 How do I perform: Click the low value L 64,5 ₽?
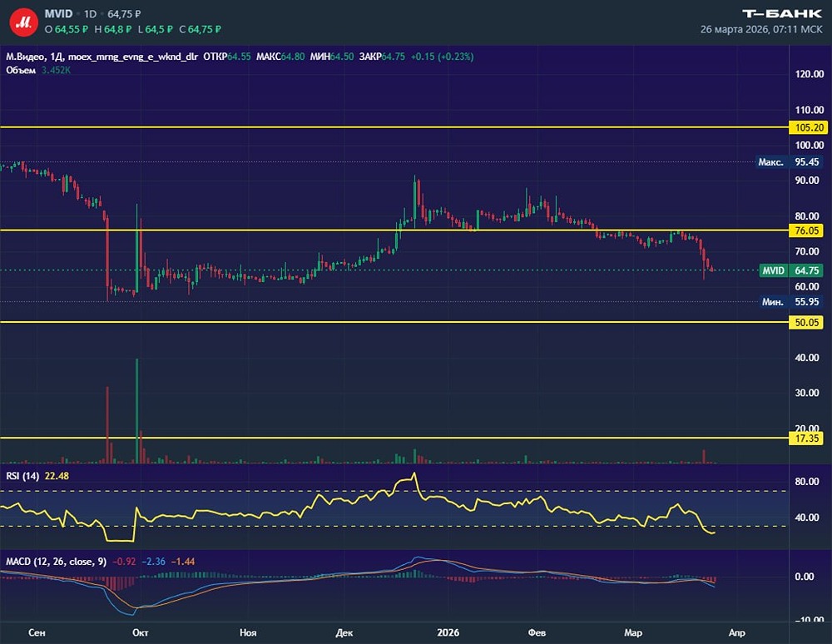(x=155, y=29)
